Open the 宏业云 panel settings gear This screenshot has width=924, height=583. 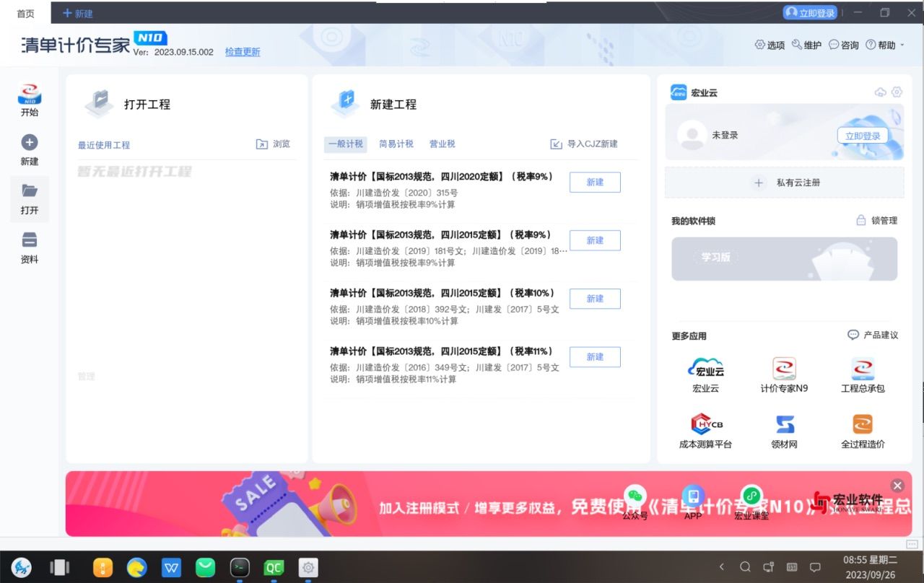click(897, 92)
